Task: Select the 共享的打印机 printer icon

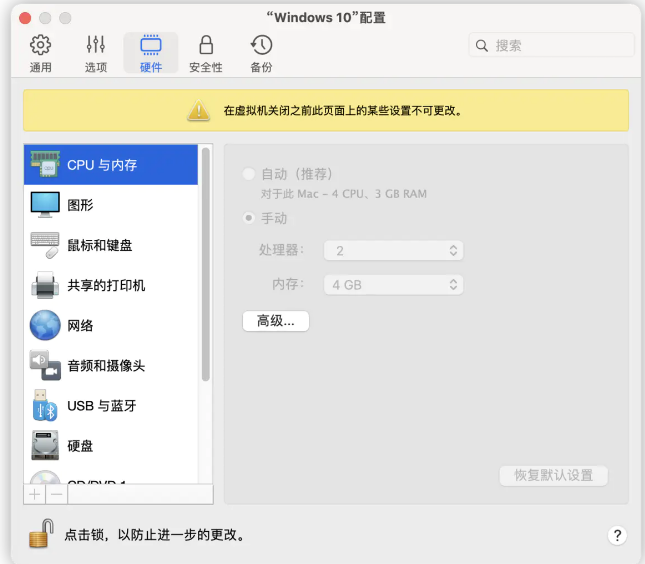Action: coord(45,285)
